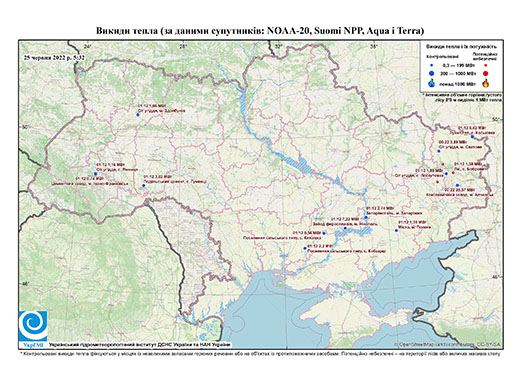The image size is (520, 368).
Task: Click the small red dot in legend
Action: pos(486,66)
